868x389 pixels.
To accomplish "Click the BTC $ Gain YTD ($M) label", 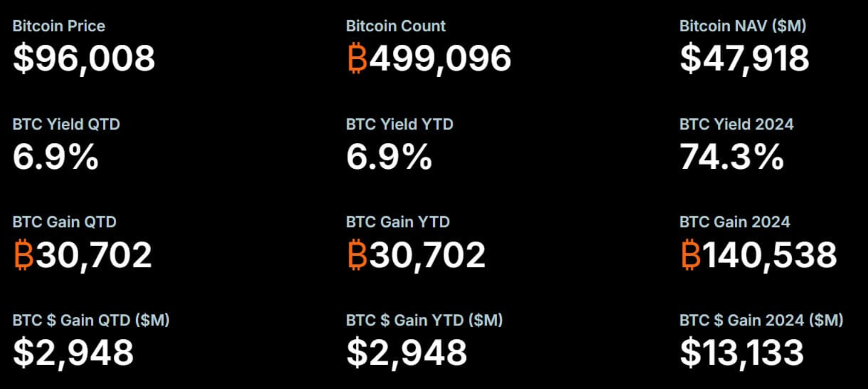I will click(x=424, y=320).
